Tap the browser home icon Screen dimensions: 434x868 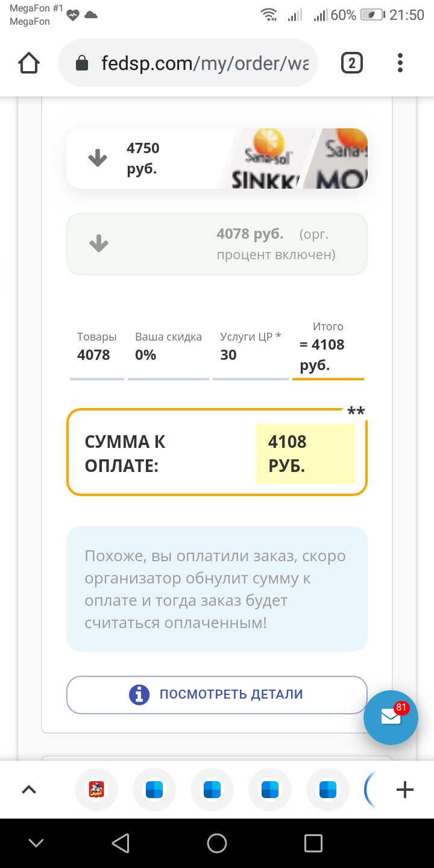[x=29, y=63]
